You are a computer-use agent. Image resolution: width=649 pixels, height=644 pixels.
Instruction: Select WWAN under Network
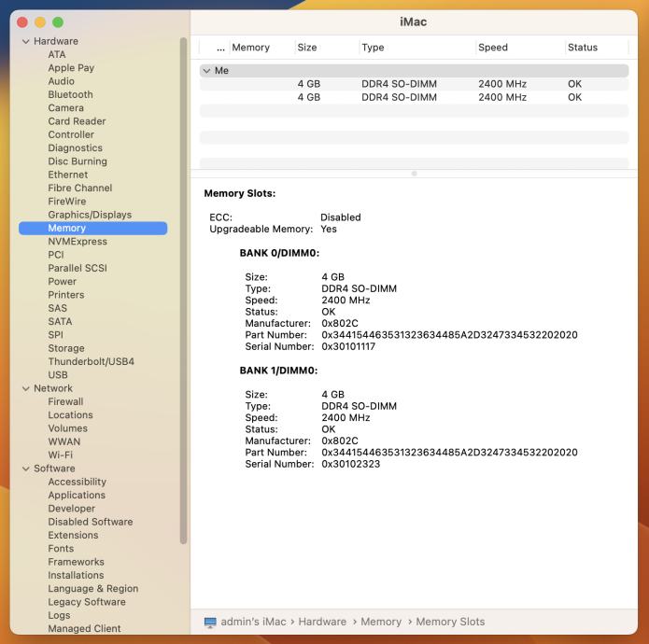pos(64,441)
